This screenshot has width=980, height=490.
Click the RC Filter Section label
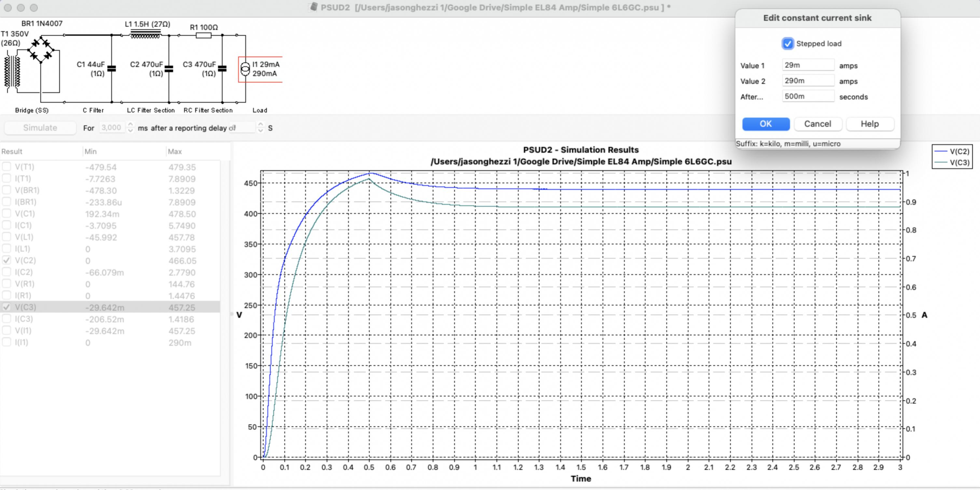pyautogui.click(x=208, y=110)
